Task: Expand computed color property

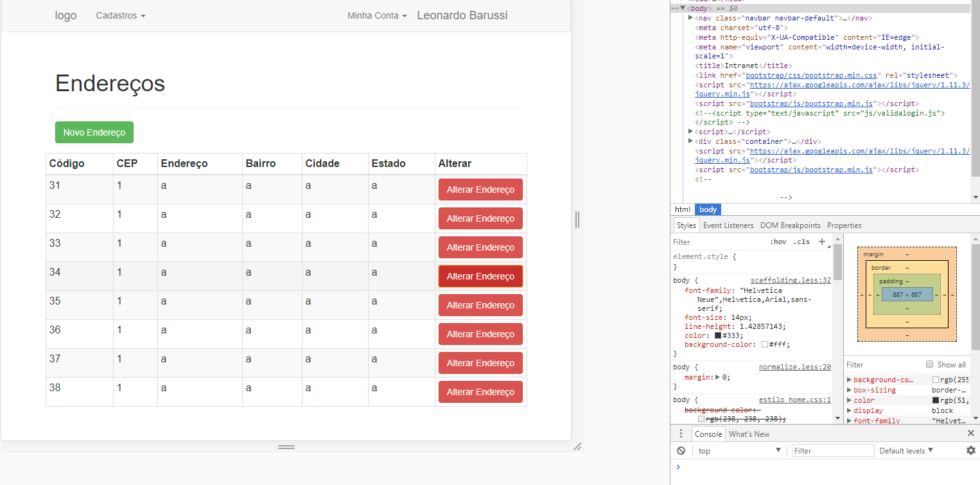Action: pos(849,400)
